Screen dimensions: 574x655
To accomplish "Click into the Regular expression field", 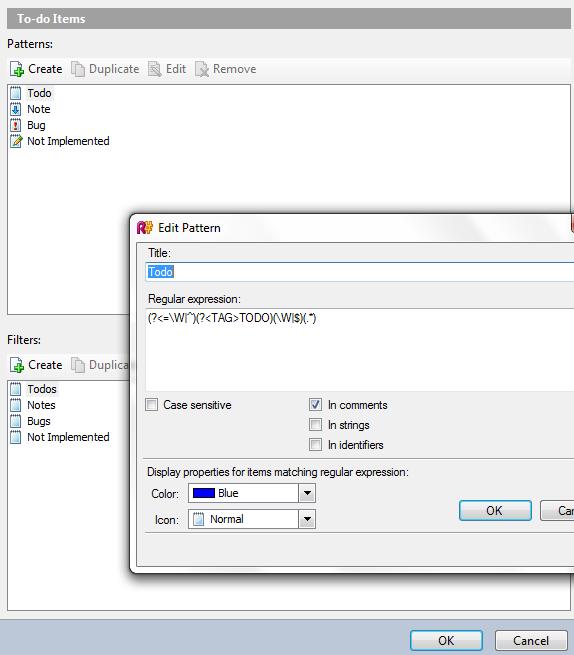I will click(360, 350).
